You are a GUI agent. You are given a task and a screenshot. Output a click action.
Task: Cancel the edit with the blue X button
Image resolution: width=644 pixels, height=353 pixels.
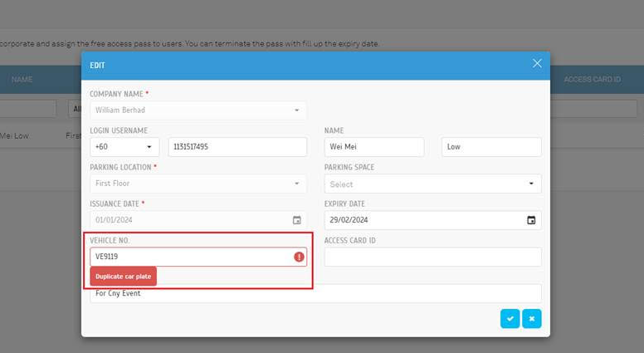[x=532, y=318]
